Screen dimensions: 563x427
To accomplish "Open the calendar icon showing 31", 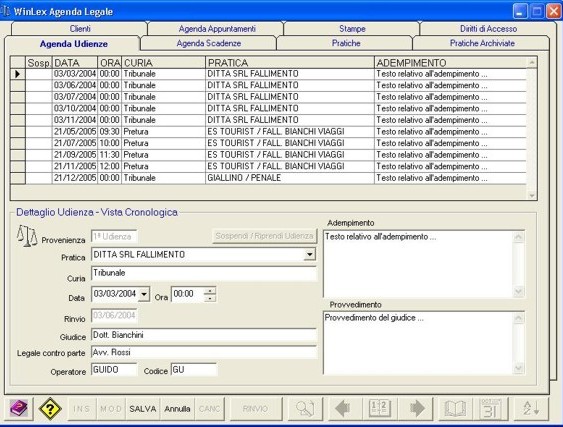I will [491, 409].
